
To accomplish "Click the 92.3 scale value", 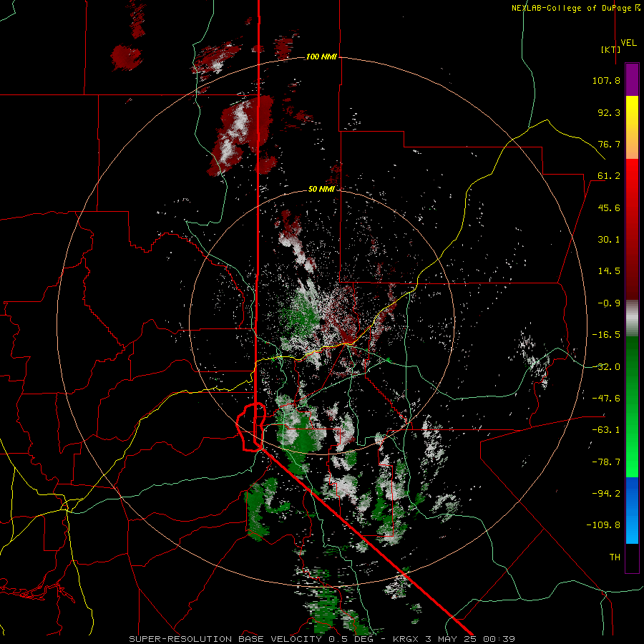I will pyautogui.click(x=609, y=112).
